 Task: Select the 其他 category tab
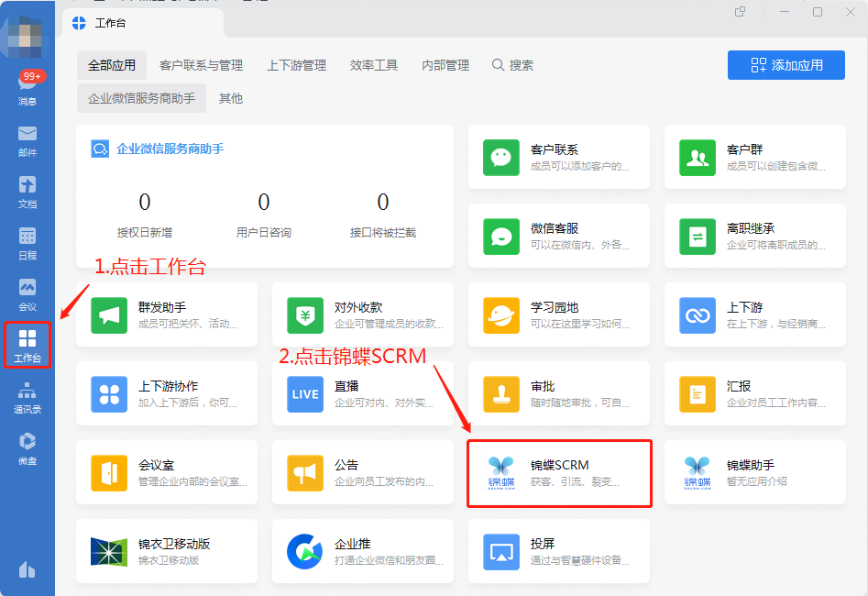tap(231, 98)
